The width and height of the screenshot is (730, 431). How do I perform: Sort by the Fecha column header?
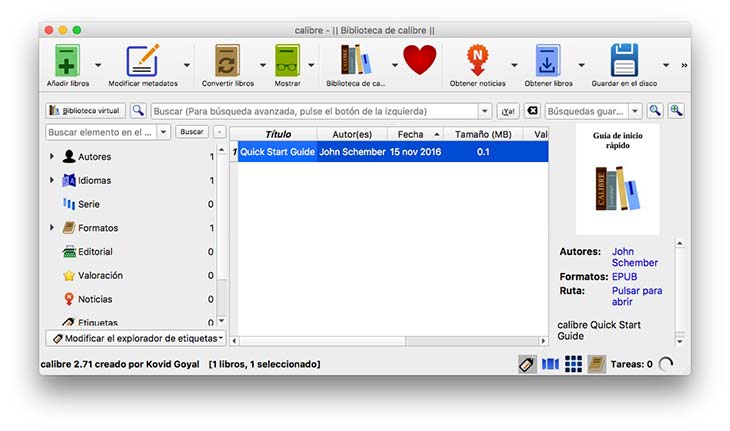coord(415,134)
